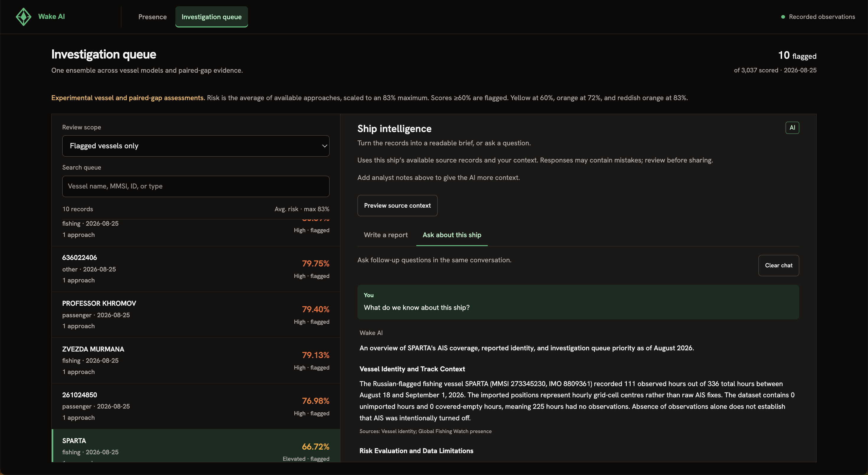Click the 79.75% risk score
This screenshot has height=475, width=868.
coord(315,263)
